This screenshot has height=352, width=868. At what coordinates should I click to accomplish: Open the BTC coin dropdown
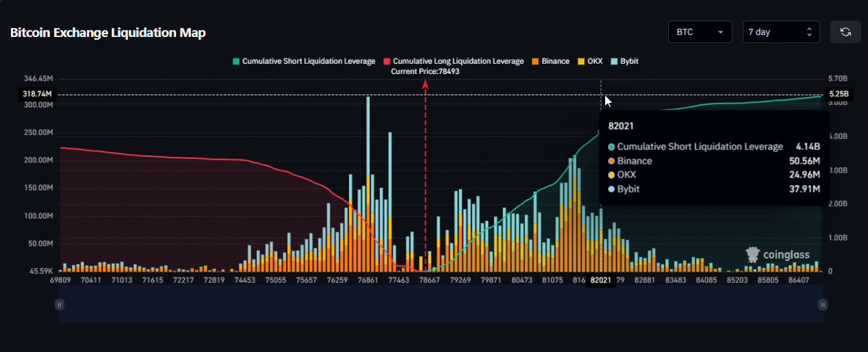pos(700,32)
